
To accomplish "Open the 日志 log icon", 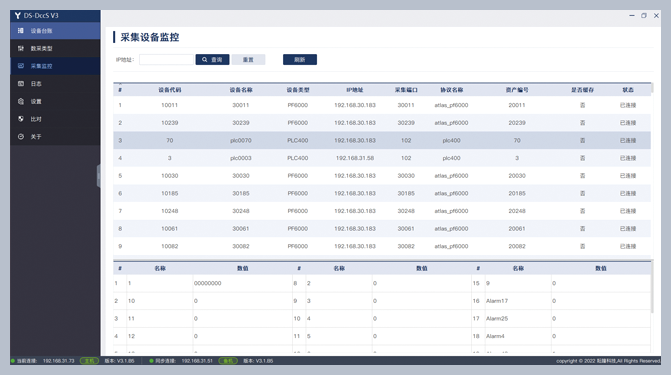I will pyautogui.click(x=21, y=83).
